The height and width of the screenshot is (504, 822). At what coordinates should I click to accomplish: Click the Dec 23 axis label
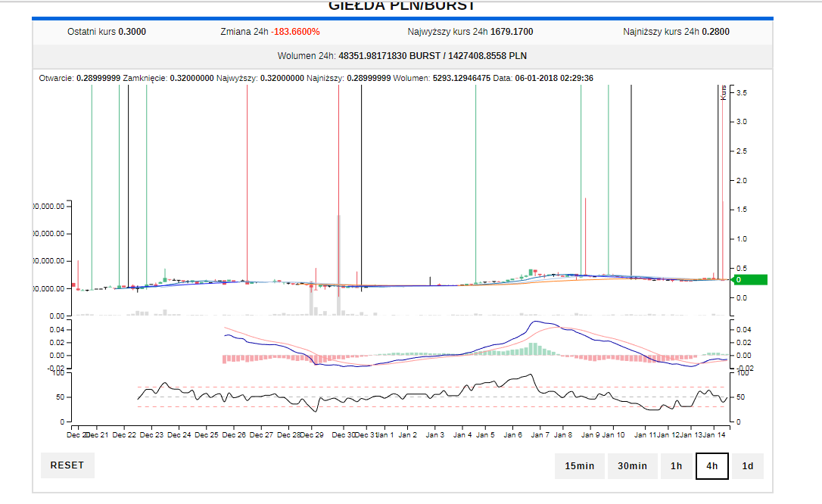click(x=151, y=435)
